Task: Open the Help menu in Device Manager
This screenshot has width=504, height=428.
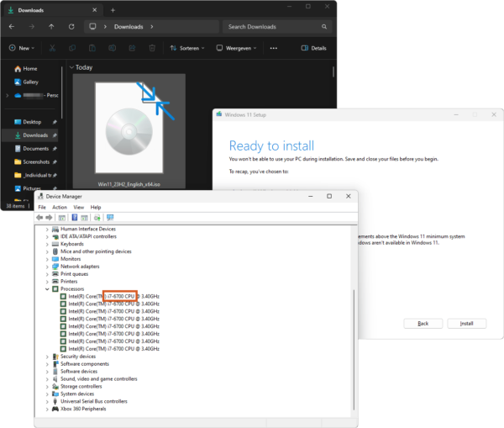Action: tap(96, 207)
